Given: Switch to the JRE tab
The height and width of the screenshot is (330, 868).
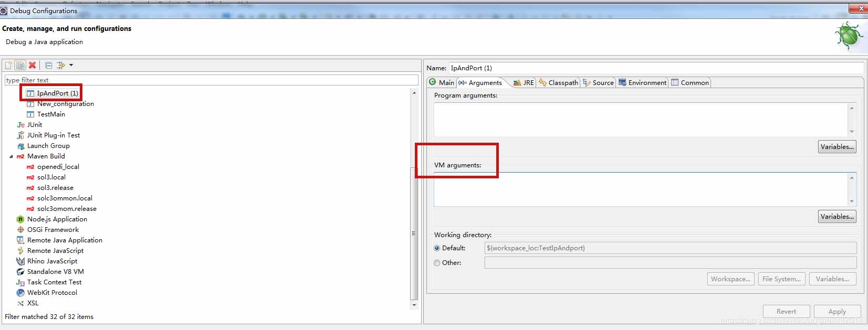Looking at the screenshot, I should (524, 82).
